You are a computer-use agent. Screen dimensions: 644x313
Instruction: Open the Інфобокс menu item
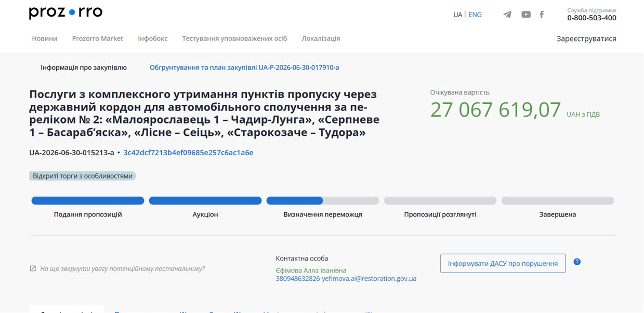pos(153,38)
